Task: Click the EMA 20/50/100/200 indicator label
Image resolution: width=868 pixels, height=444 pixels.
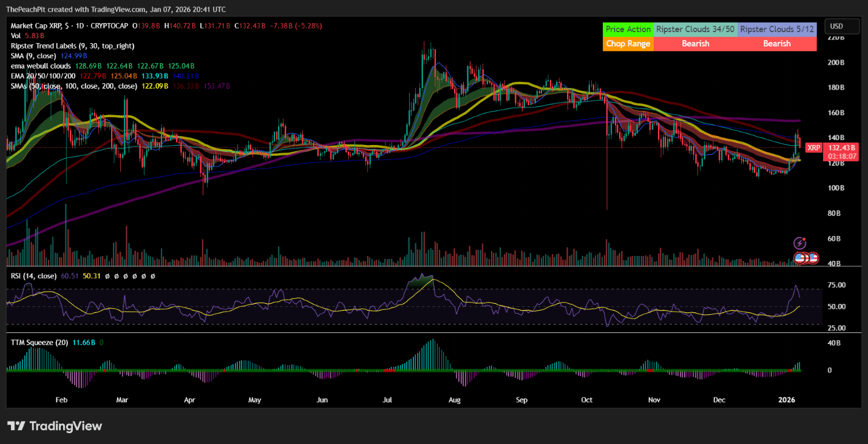Action: tap(41, 76)
